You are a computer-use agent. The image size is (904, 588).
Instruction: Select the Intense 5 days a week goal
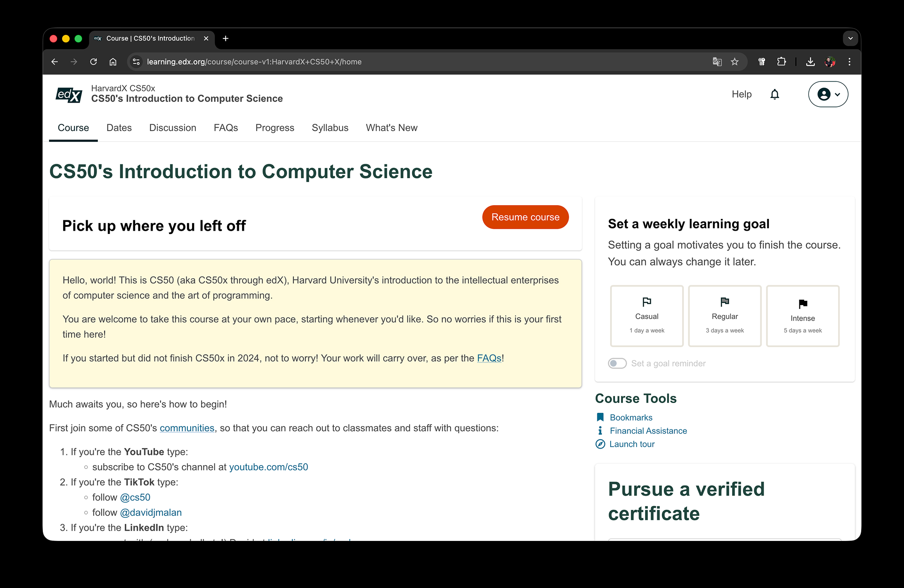tap(802, 316)
